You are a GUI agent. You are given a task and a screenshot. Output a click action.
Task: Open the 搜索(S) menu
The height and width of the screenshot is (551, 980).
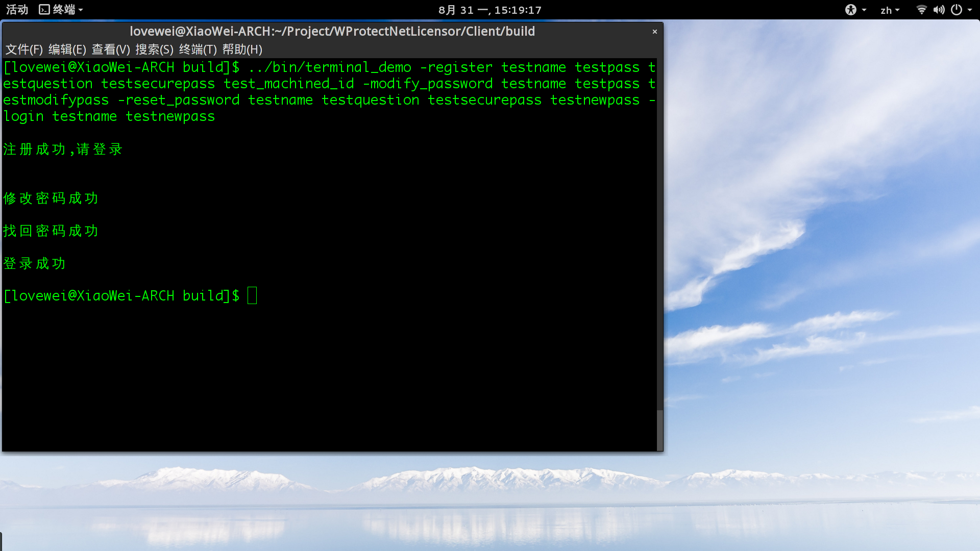154,49
